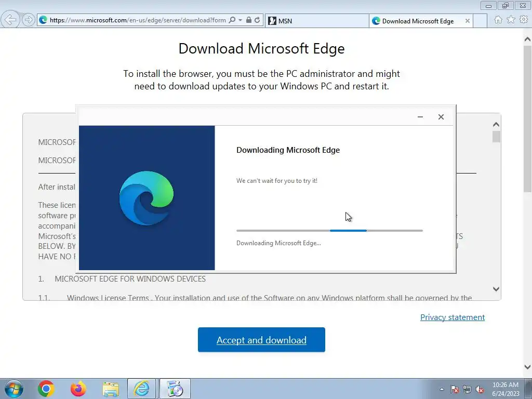Open File Explorer from taskbar

point(111,389)
